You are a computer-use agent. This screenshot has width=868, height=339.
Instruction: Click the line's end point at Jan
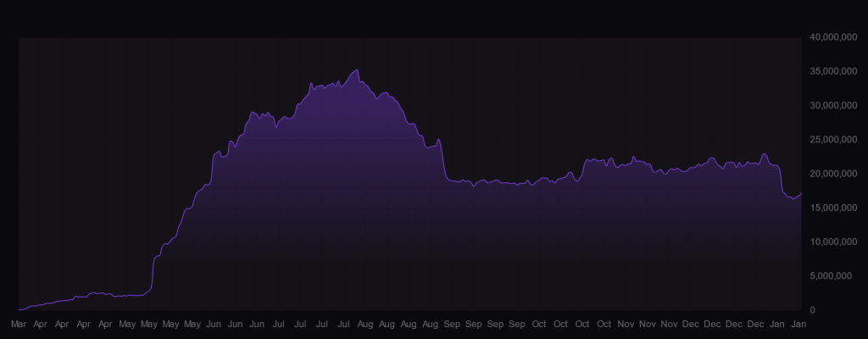click(x=801, y=193)
